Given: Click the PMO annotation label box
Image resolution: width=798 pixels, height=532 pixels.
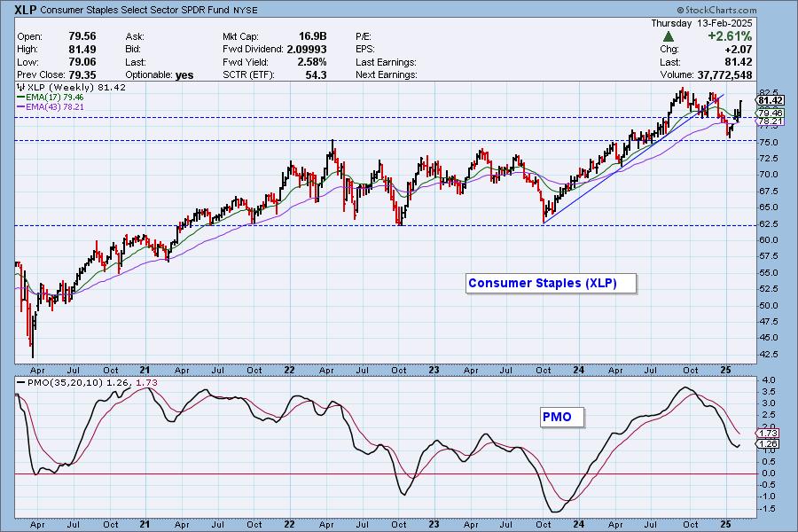Looking at the screenshot, I should click(562, 417).
